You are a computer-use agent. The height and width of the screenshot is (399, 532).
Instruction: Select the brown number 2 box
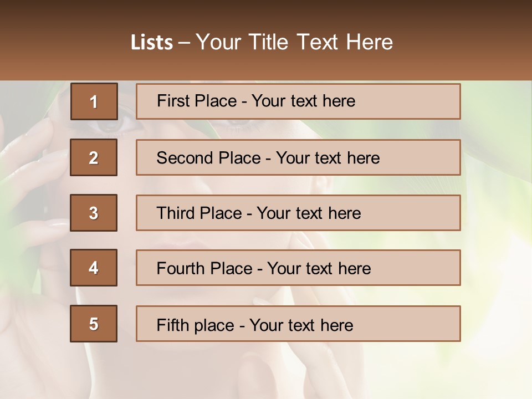pos(94,157)
